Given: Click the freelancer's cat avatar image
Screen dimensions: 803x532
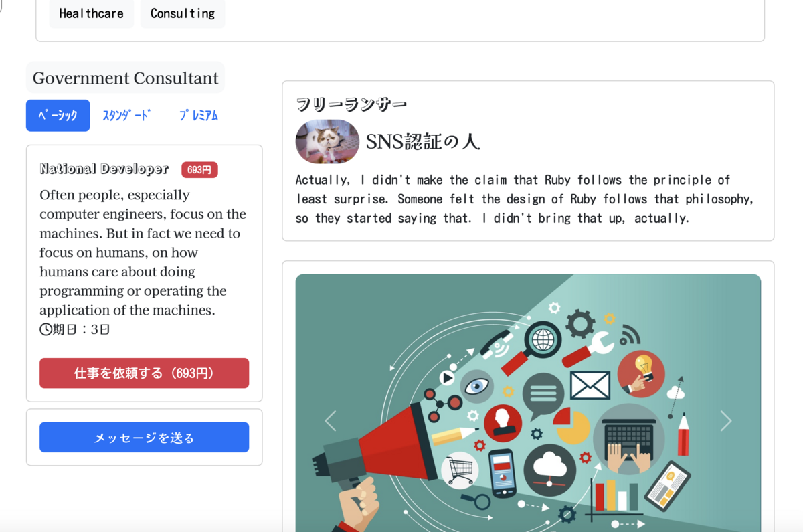Looking at the screenshot, I should [x=327, y=142].
